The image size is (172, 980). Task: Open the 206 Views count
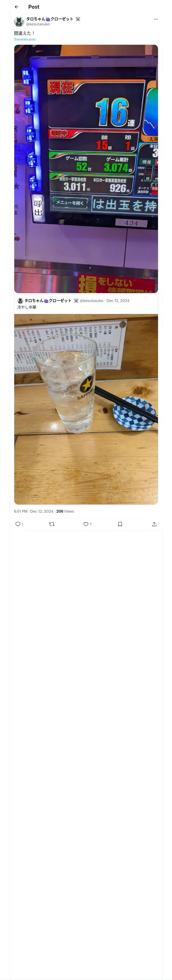click(x=65, y=511)
